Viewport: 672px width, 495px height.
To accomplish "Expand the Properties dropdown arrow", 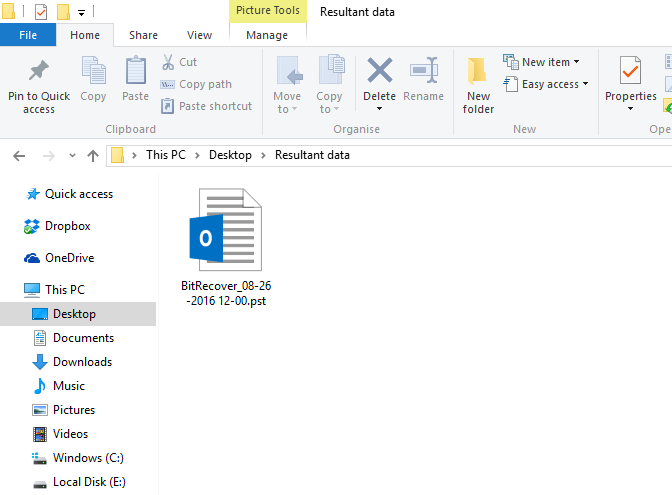I will [630, 109].
